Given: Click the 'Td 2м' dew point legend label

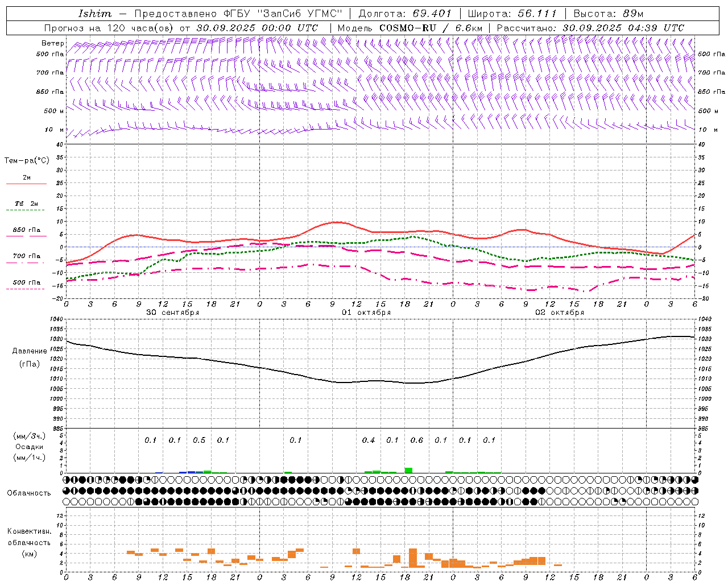Looking at the screenshot, I should 26,203.
